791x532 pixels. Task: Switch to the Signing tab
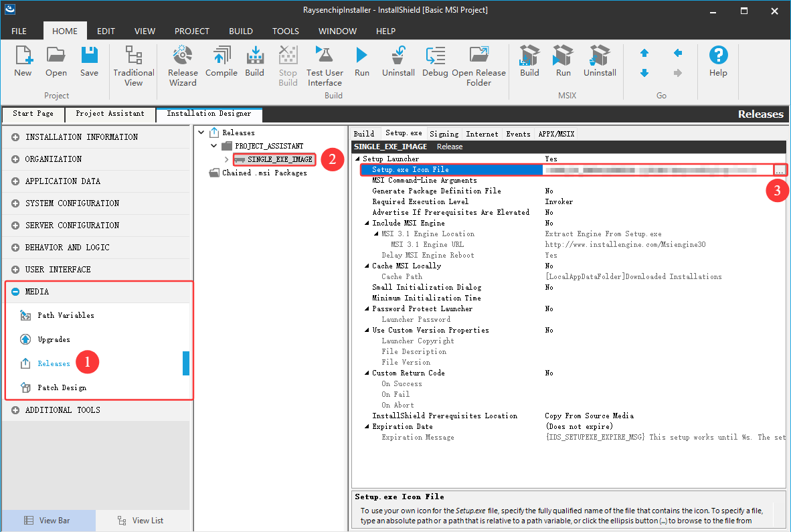tap(444, 134)
